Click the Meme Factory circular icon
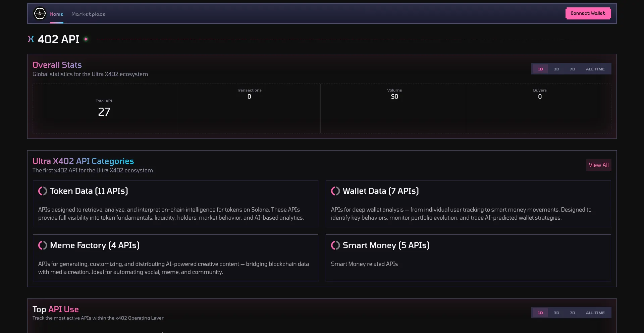The height and width of the screenshot is (333, 644). (43, 245)
